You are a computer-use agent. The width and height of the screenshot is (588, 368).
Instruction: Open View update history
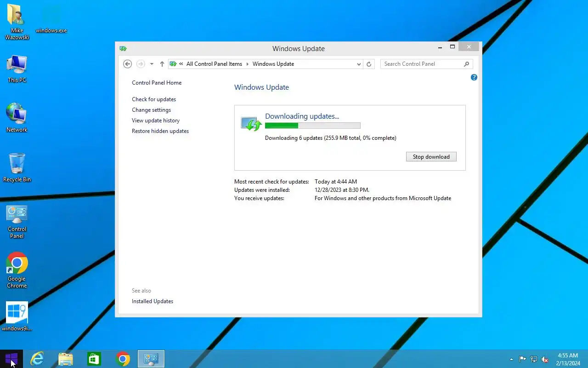click(x=156, y=121)
